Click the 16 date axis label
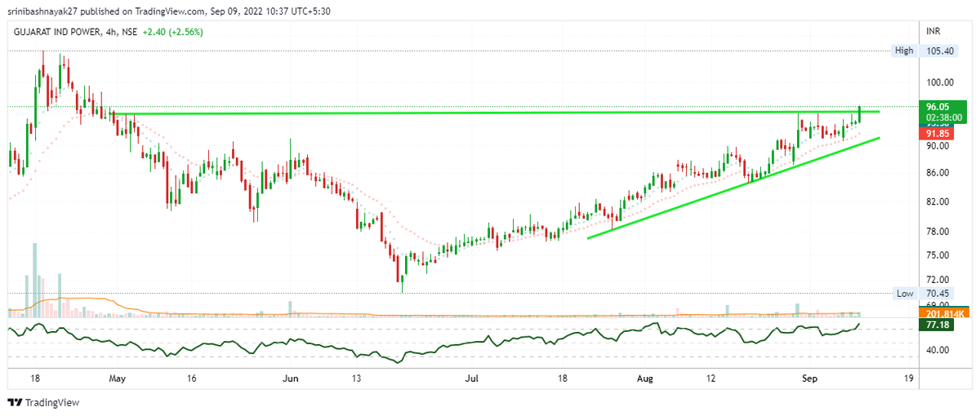This screenshot has width=980, height=416. coord(190,378)
